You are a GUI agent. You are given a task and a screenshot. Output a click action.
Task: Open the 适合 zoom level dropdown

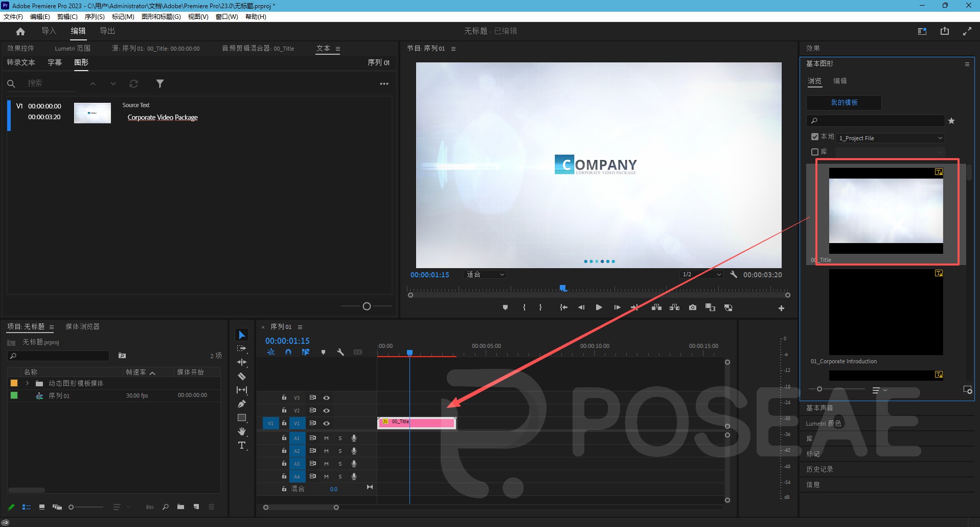(485, 275)
